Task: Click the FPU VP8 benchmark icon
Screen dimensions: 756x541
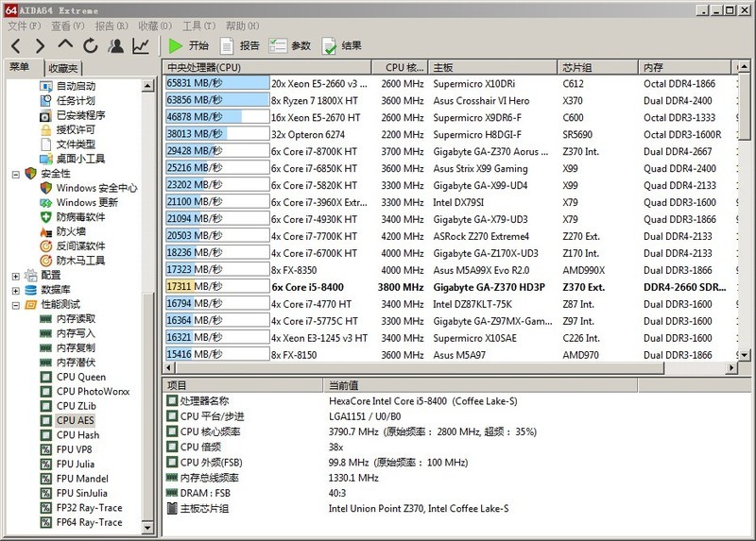Action: 45,449
